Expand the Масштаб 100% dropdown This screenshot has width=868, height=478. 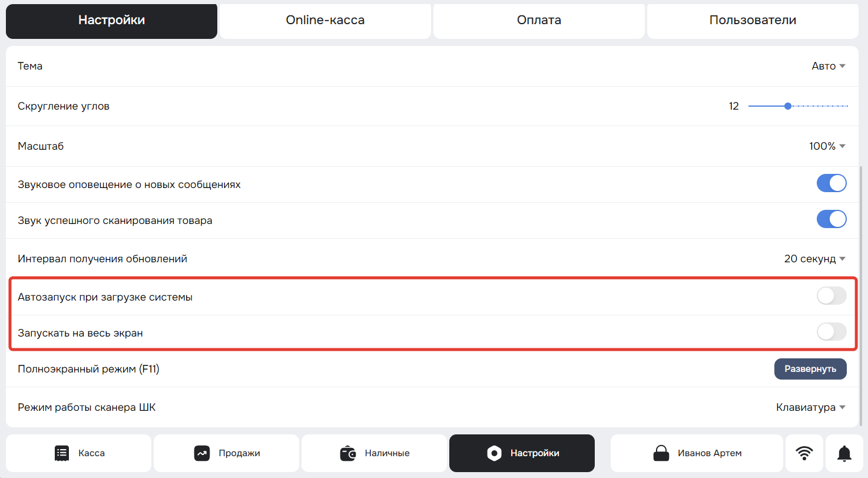pyautogui.click(x=827, y=146)
